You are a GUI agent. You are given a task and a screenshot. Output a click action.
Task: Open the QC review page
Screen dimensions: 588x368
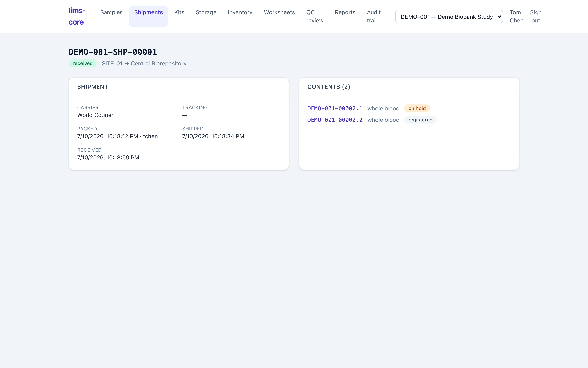pyautogui.click(x=315, y=16)
